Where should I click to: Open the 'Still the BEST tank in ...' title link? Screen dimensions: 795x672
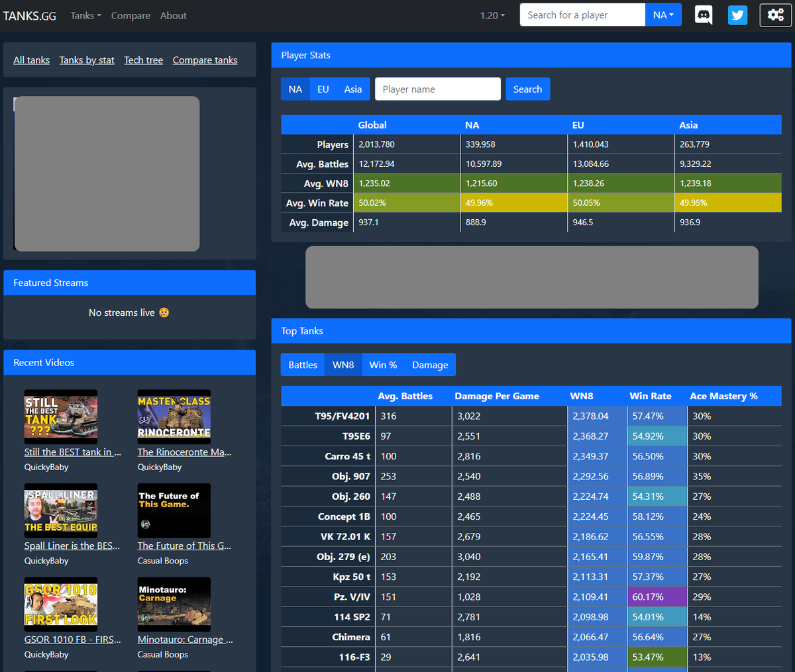[73, 452]
